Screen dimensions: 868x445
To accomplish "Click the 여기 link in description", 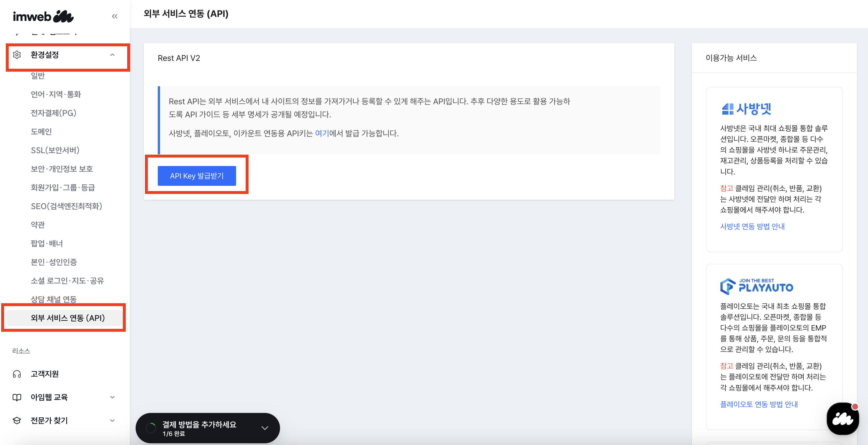I will point(322,133).
